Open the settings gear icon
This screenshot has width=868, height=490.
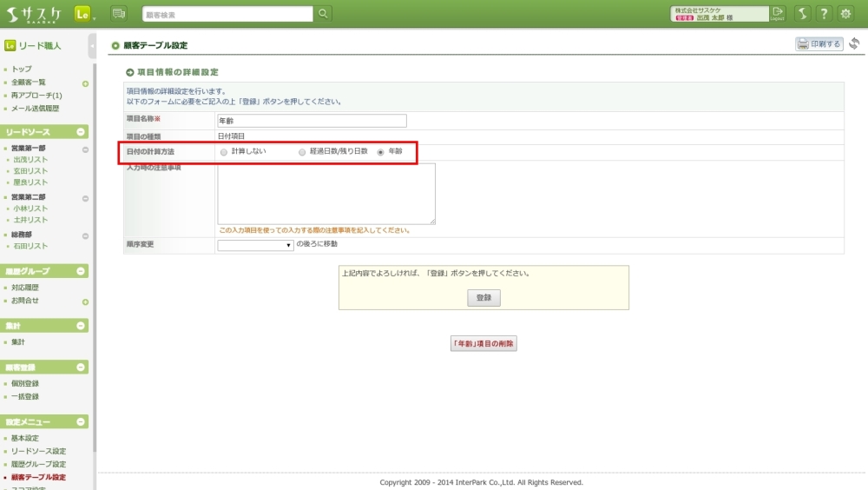(845, 14)
